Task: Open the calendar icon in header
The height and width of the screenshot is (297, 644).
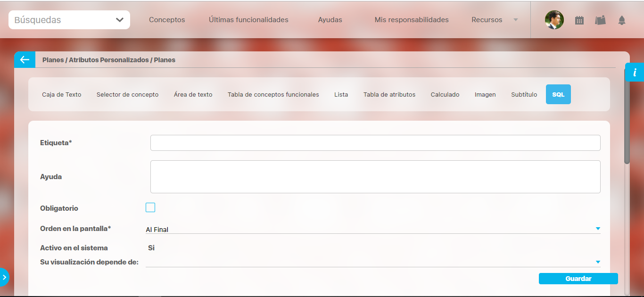Action: 579,20
